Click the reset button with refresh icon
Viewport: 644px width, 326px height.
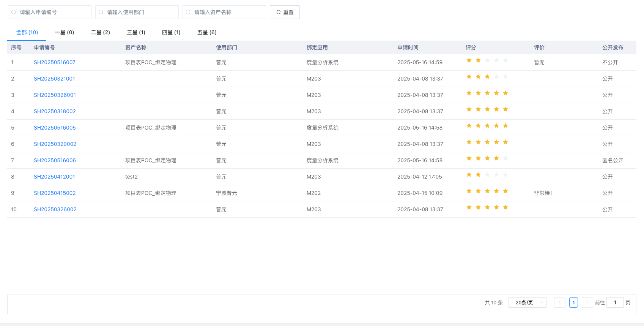285,12
